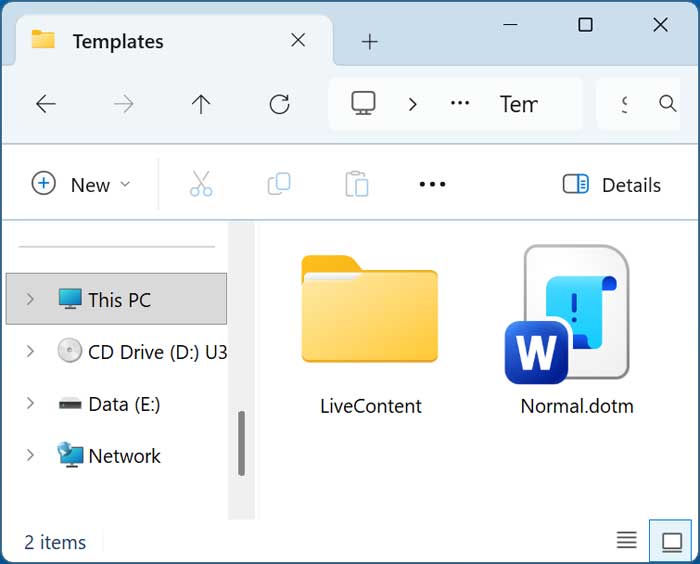The image size is (700, 564).
Task: Click the Cut scissors icon
Action: [201, 184]
